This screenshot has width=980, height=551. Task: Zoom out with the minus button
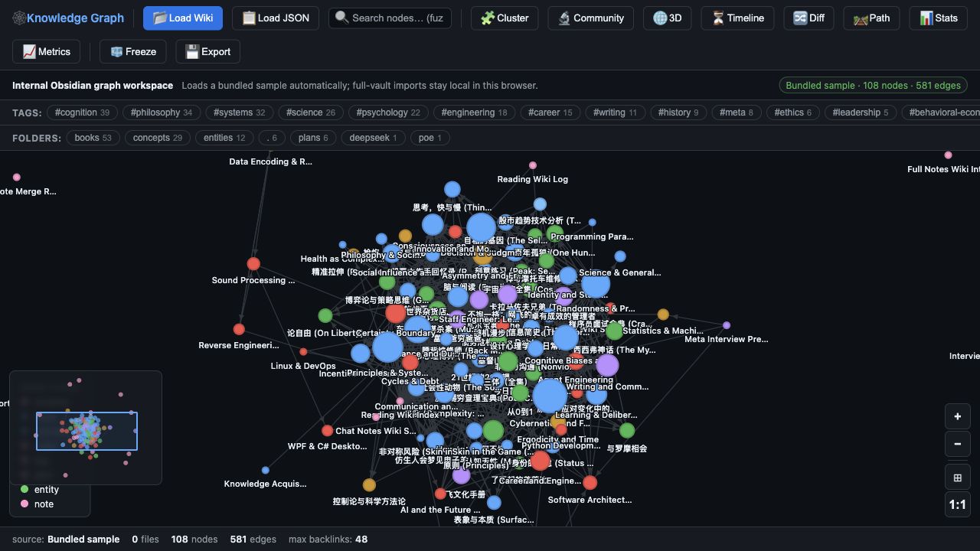(x=957, y=443)
